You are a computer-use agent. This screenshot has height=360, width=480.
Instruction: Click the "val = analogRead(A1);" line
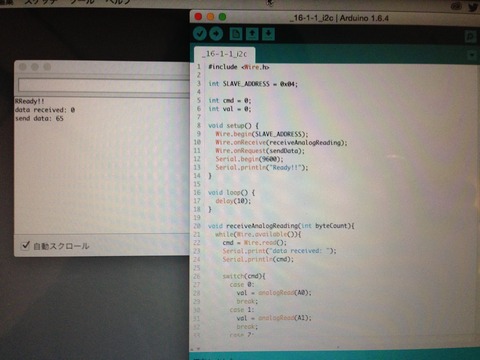274,318
